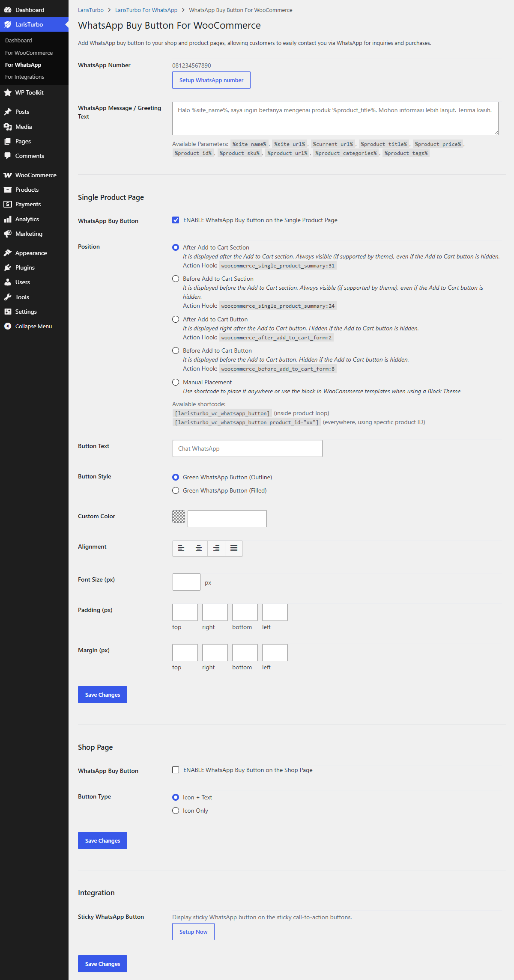Open the For WhatsApp submenu item
The width and height of the screenshot is (514, 980).
(x=23, y=65)
